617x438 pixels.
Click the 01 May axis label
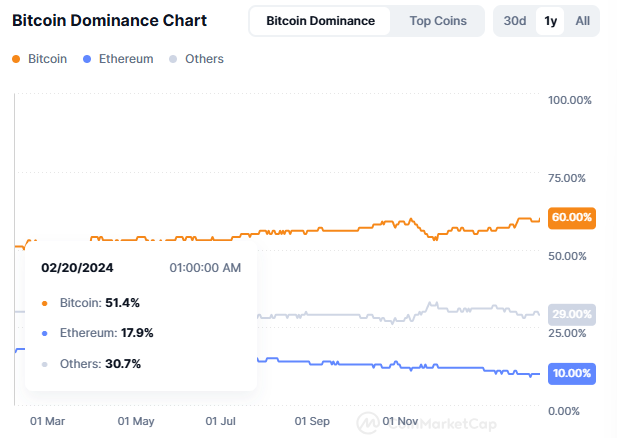136,421
